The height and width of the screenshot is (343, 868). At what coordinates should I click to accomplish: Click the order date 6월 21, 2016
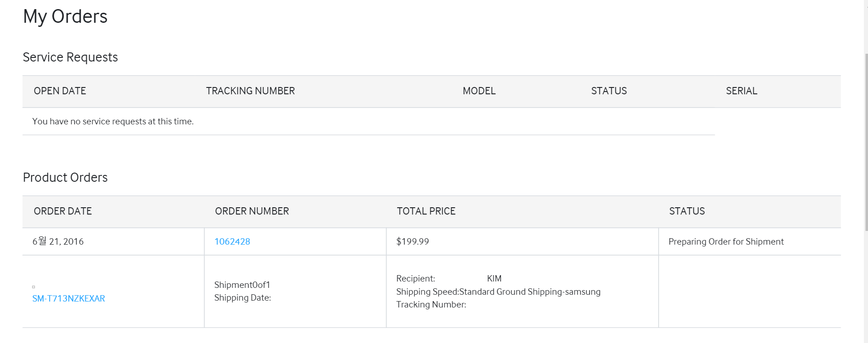click(x=58, y=241)
